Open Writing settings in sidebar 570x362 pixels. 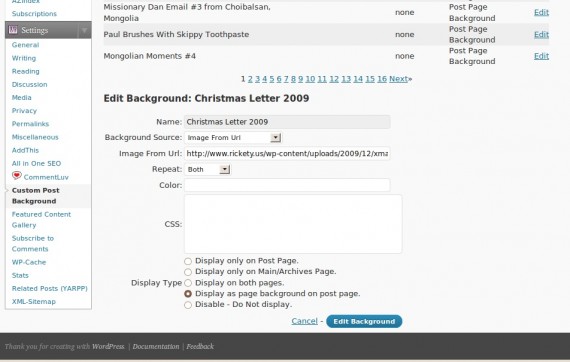pos(24,58)
